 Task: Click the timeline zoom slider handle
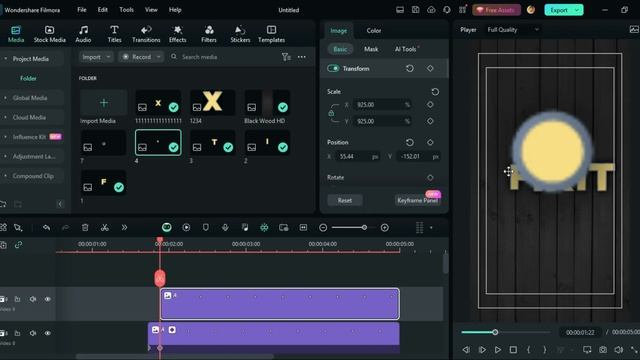point(364,228)
